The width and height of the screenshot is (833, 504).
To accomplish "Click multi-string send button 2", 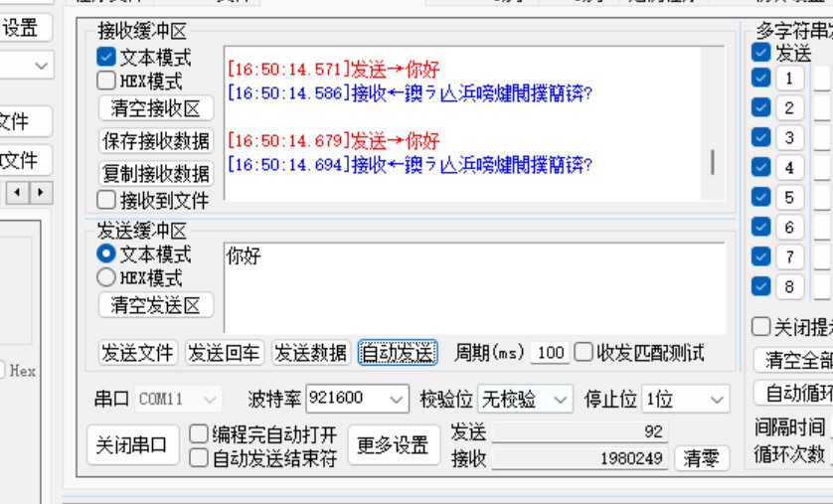I will 789,107.
